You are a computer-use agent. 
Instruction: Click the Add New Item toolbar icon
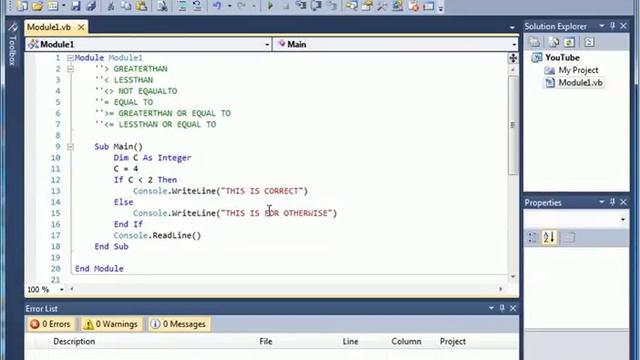point(53,6)
